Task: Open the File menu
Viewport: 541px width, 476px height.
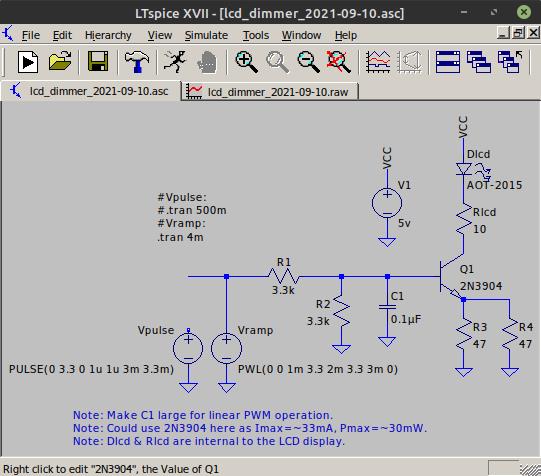Action: pos(31,35)
